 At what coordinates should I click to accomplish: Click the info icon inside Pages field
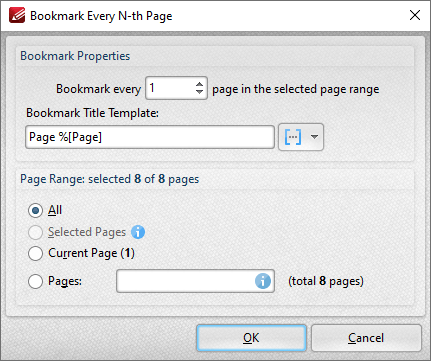263,281
